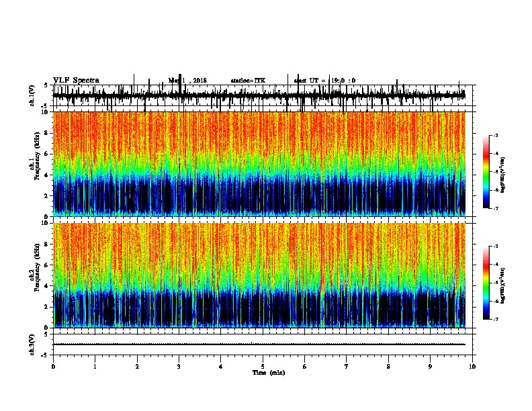
Task: Click the '-7' label on ch.1 color bar
Action: click(496, 208)
